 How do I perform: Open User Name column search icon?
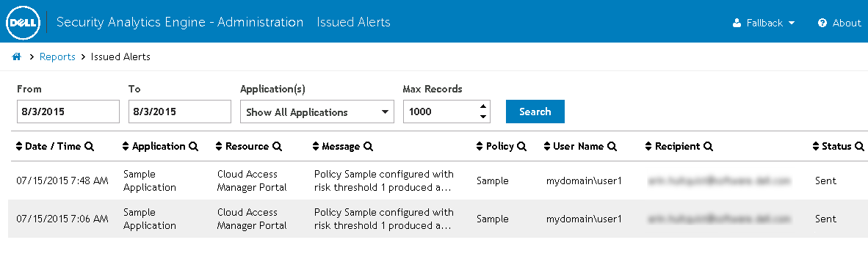click(x=612, y=147)
